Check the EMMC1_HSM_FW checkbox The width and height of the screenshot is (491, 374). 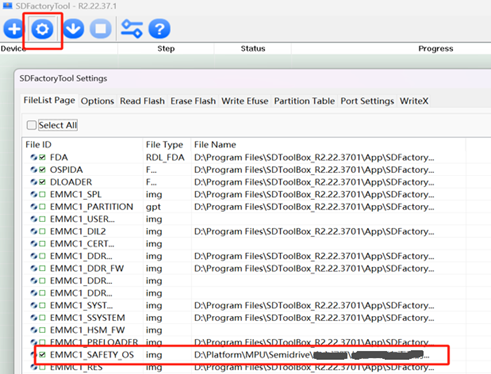point(42,330)
